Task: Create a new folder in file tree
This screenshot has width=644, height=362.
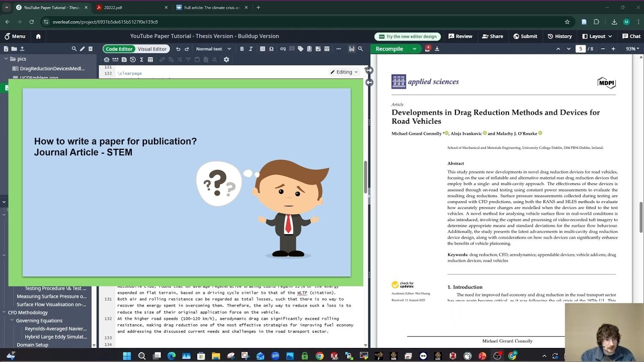Action: (14, 49)
